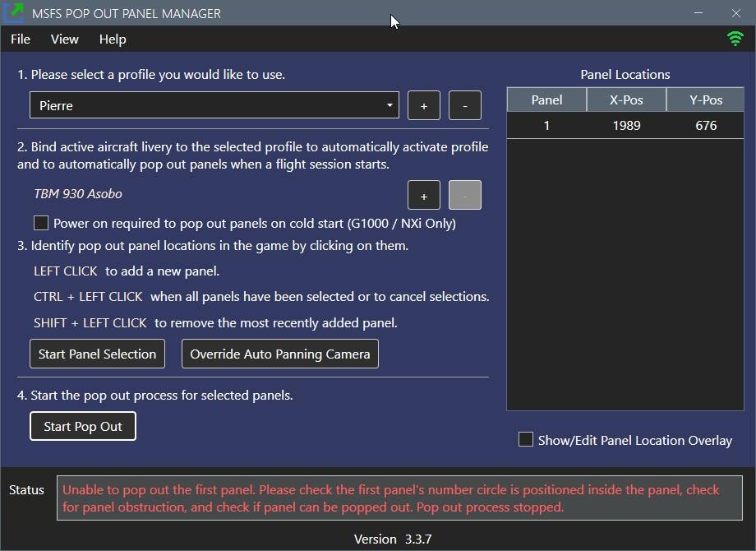Open the profile selection dropdown
The height and width of the screenshot is (551, 756).
(214, 105)
